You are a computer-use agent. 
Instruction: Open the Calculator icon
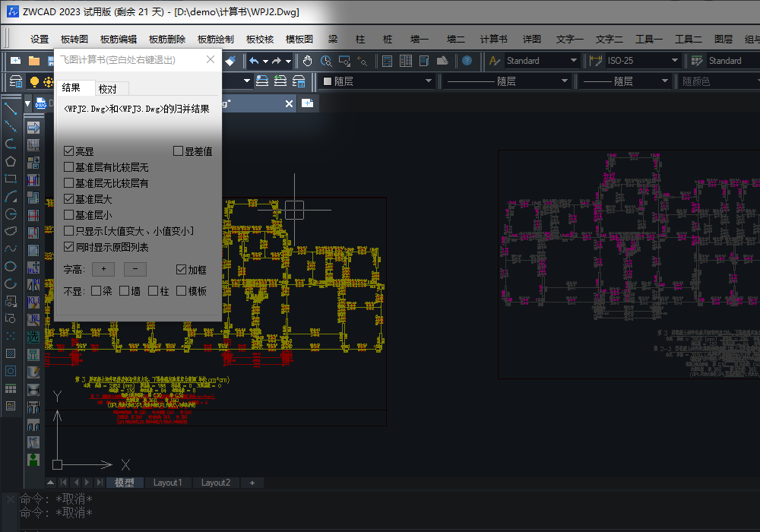point(387,61)
